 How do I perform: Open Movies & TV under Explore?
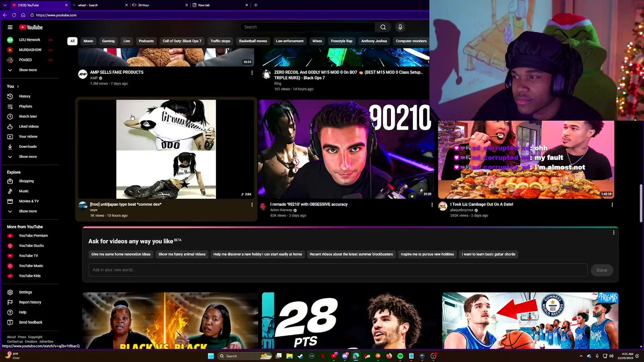tap(29, 201)
